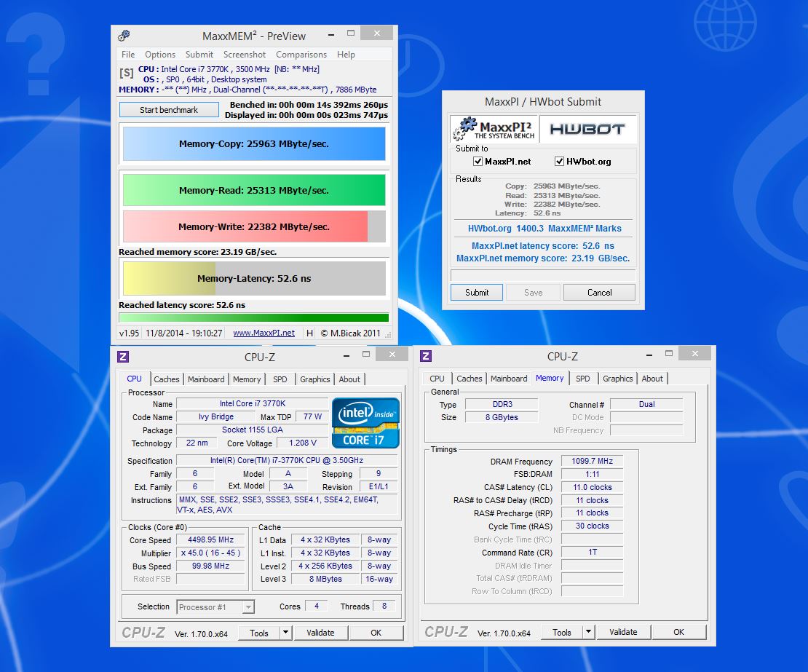Viewport: 808px width, 672px height.
Task: Open the Help menu in MaxxMEM
Action: (346, 54)
